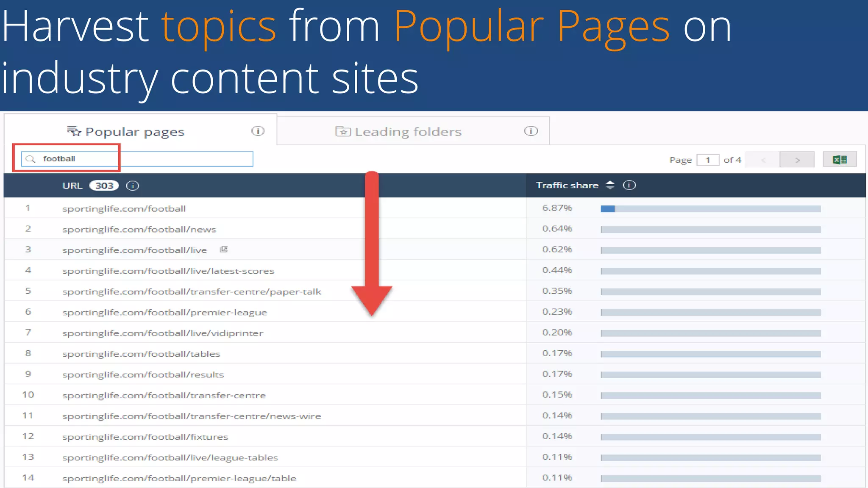Image resolution: width=868 pixels, height=488 pixels.
Task: Go to the previous results page
Action: coord(763,160)
